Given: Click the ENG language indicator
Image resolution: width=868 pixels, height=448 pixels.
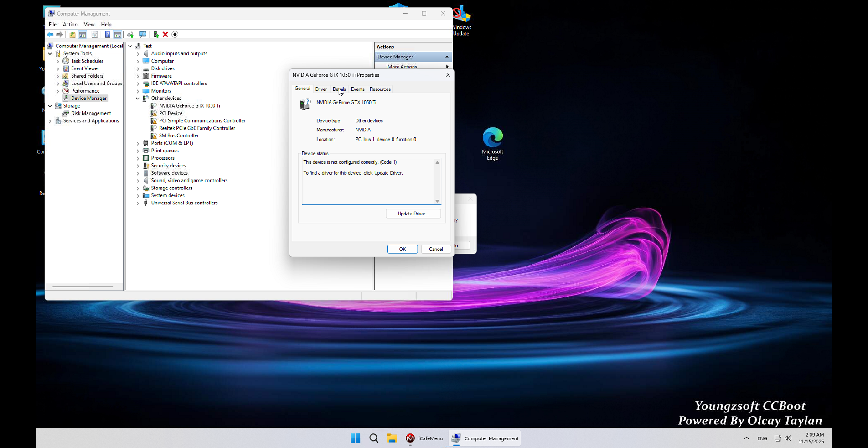Looking at the screenshot, I should (762, 438).
